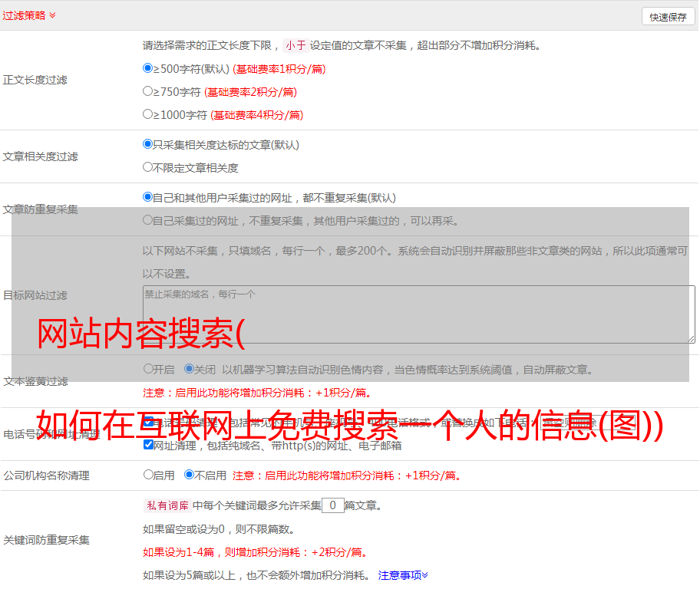Turn on 文本鉴黄过滤 with 开启 radio
The image size is (700, 589).
coord(148,369)
